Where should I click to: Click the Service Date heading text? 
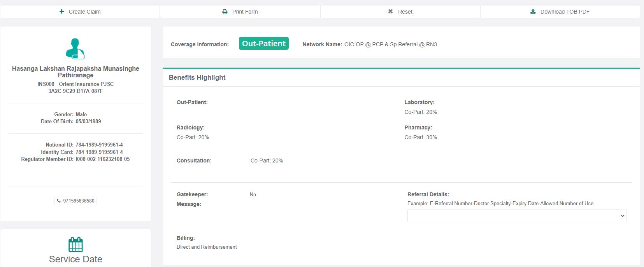(75, 259)
